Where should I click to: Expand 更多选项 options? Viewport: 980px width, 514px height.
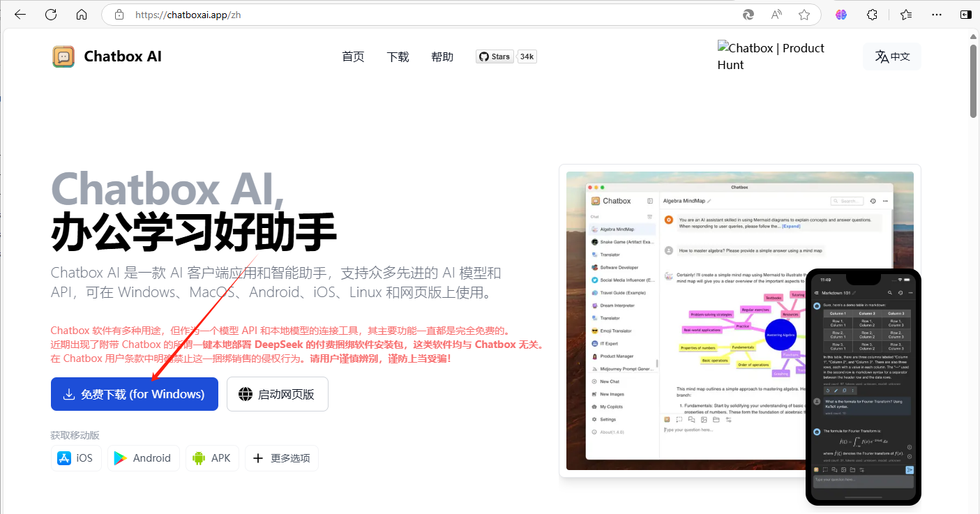point(282,458)
